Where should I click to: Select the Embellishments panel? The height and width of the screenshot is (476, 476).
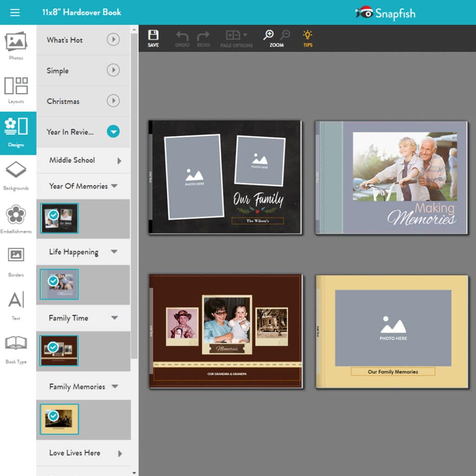point(16,218)
